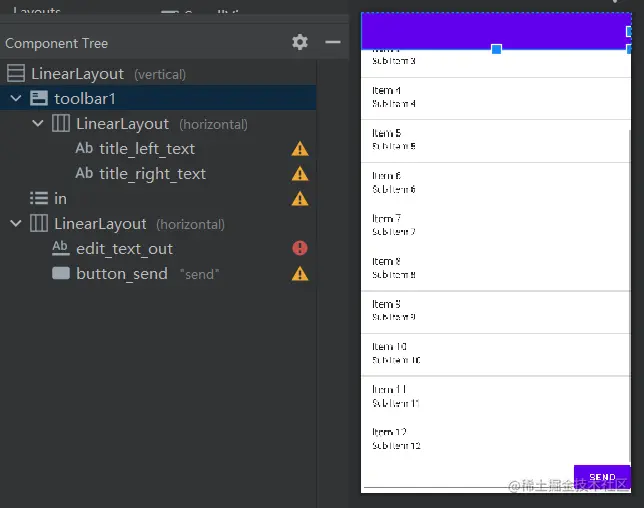Select title_left_text in the tree
Image resolution: width=644 pixels, height=508 pixels.
[x=147, y=149]
